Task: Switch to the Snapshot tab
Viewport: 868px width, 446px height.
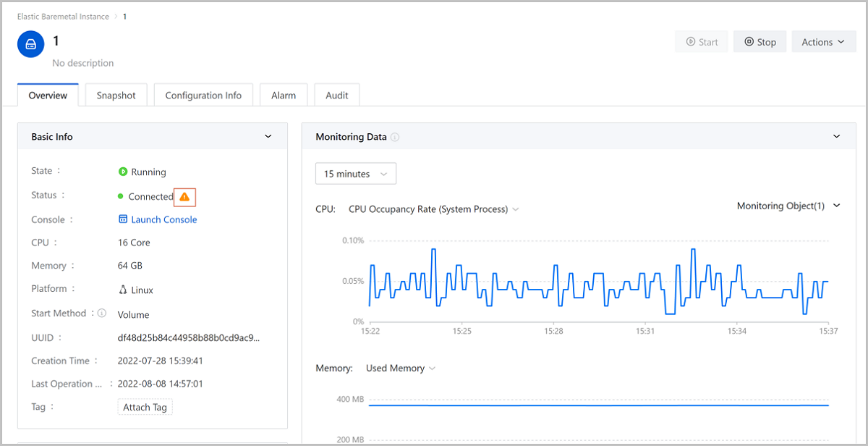Action: click(116, 96)
